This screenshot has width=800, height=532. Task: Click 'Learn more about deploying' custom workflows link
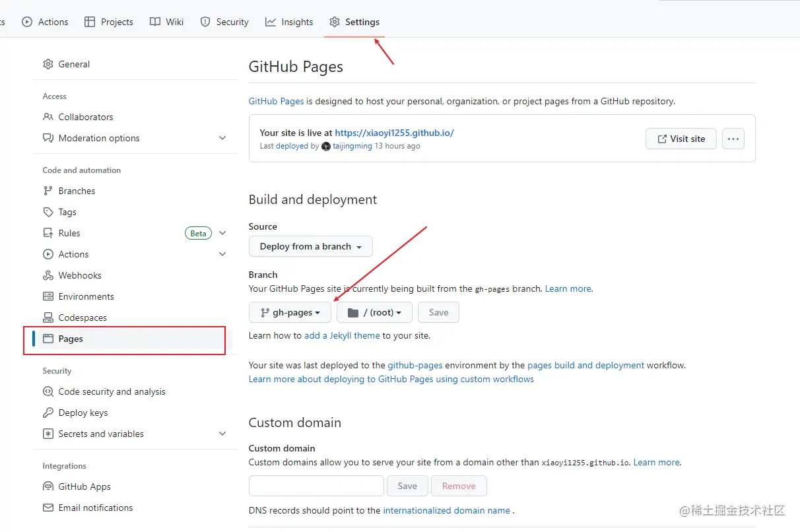(391, 379)
